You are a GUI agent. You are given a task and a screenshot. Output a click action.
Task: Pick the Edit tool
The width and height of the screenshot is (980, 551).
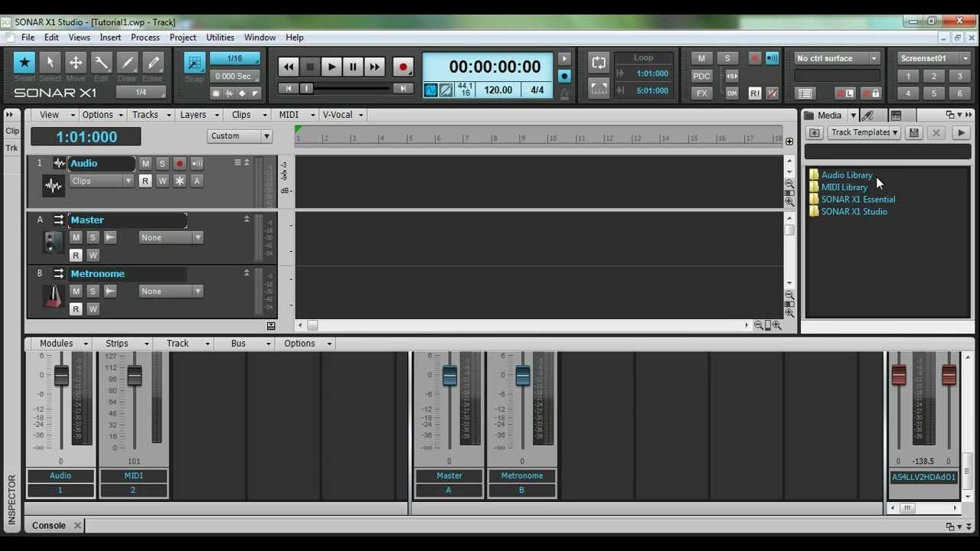(x=101, y=63)
